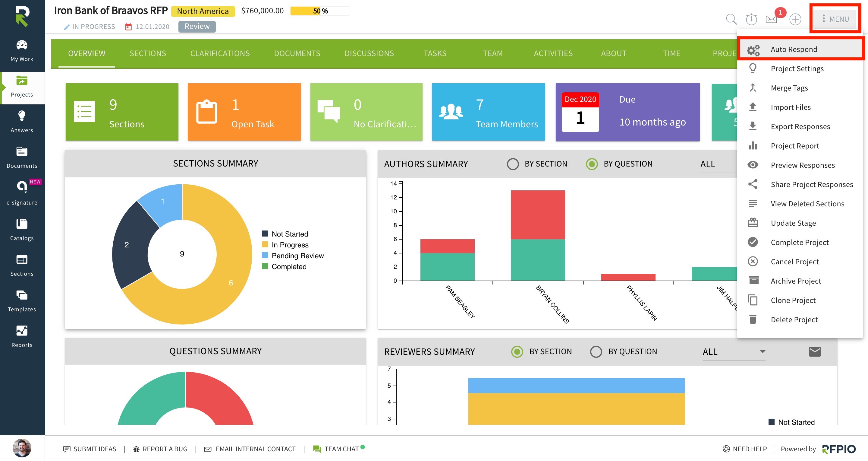Switch to the Sections tab

pyautogui.click(x=148, y=53)
